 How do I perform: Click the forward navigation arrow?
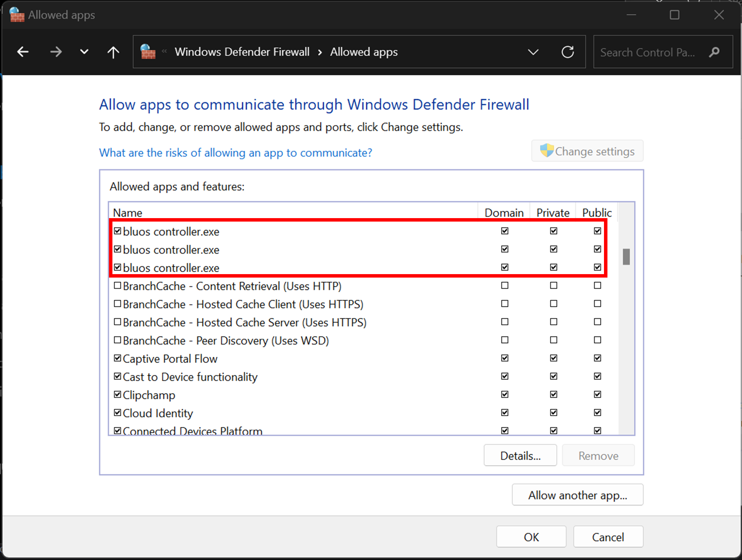tap(56, 52)
